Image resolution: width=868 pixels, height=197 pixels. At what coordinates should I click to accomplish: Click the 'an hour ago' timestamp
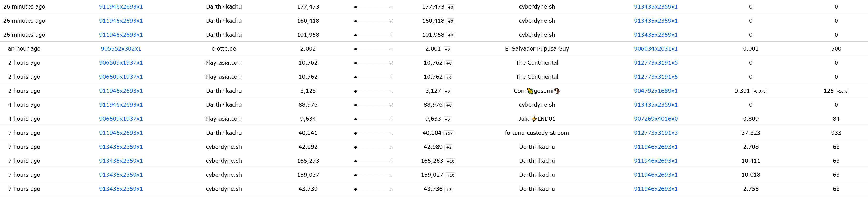[24, 48]
